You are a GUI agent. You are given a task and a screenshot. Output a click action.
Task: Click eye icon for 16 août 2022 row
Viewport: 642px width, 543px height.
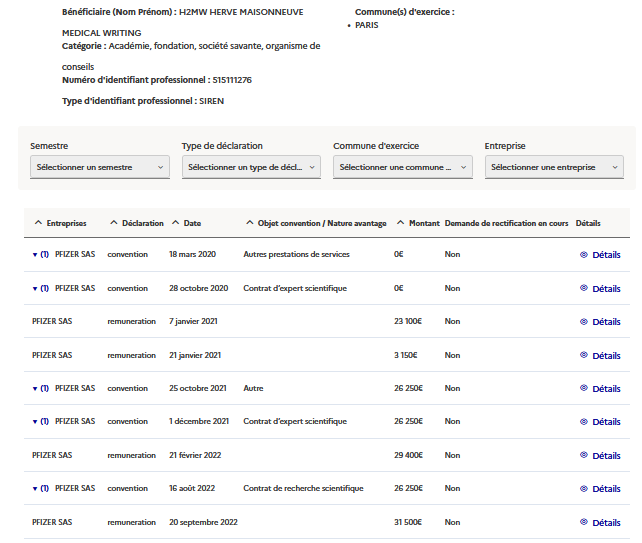pyautogui.click(x=584, y=489)
